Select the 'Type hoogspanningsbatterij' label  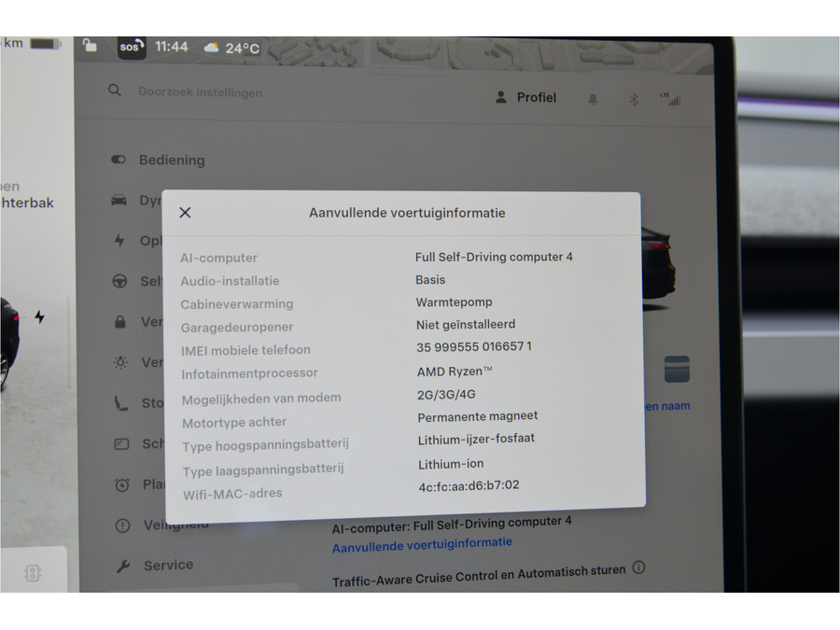265,446
